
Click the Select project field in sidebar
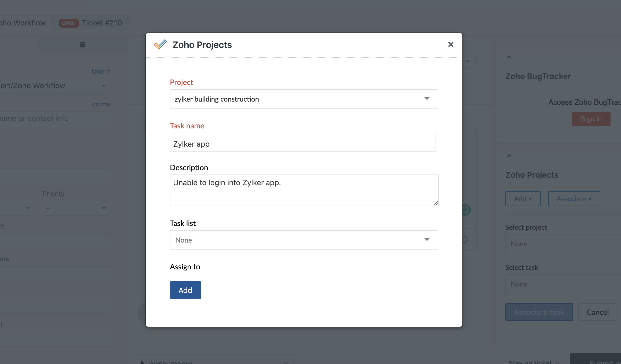[563, 244]
